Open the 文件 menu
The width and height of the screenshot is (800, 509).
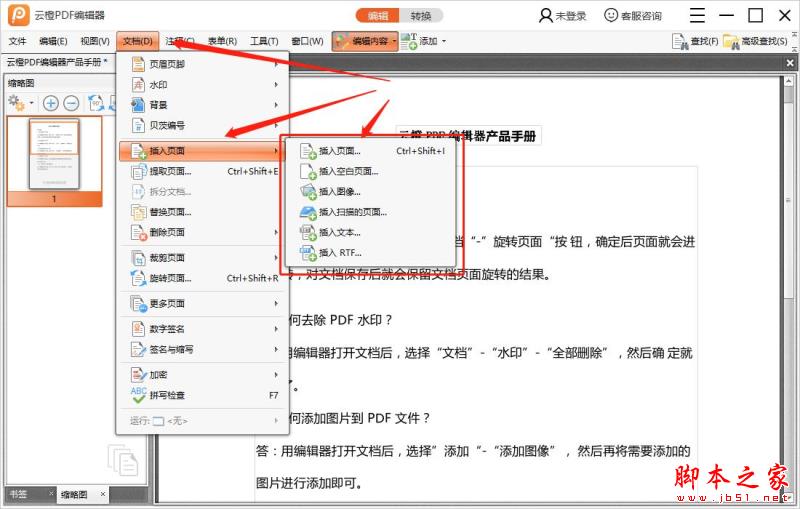(17, 41)
